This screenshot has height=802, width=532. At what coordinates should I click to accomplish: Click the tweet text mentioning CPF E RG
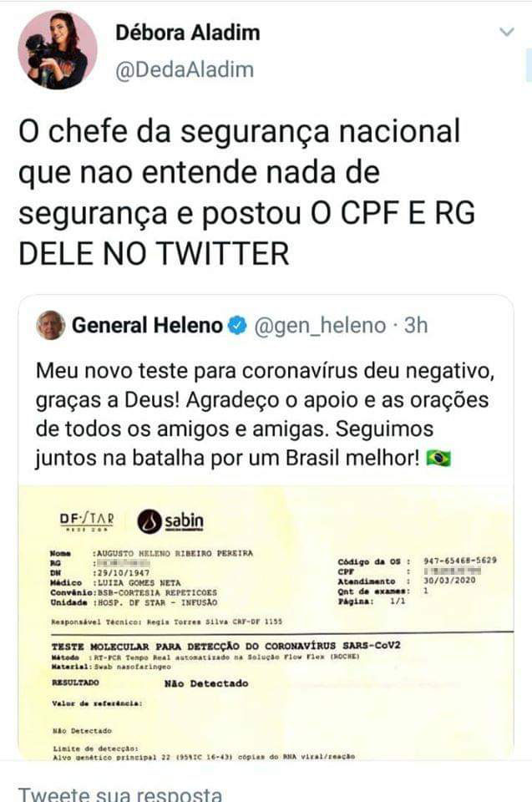click(247, 192)
